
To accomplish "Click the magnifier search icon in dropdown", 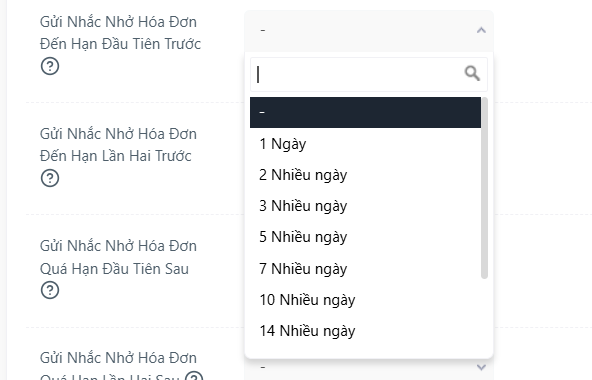I will click(472, 74).
